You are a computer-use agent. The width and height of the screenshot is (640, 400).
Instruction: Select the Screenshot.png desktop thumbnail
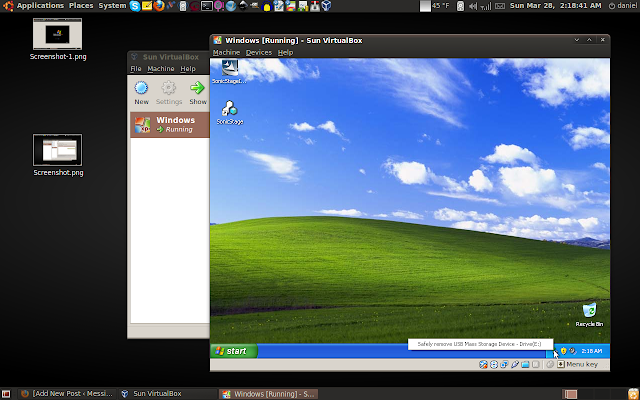(x=58, y=150)
